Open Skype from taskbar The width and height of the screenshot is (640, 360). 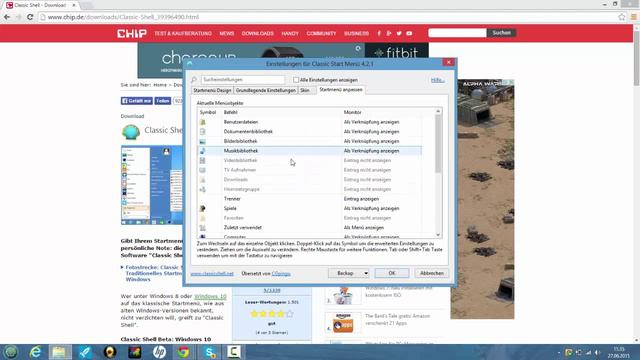pyautogui.click(x=210, y=352)
